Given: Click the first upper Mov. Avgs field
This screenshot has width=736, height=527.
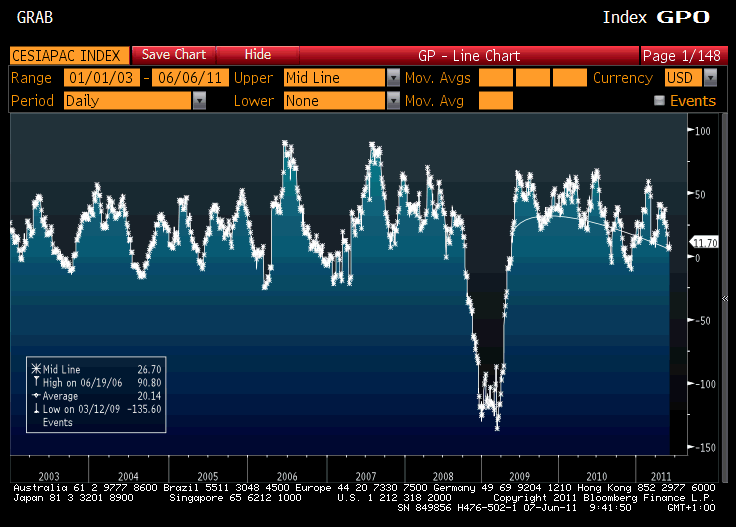Looking at the screenshot, I should pos(496,78).
